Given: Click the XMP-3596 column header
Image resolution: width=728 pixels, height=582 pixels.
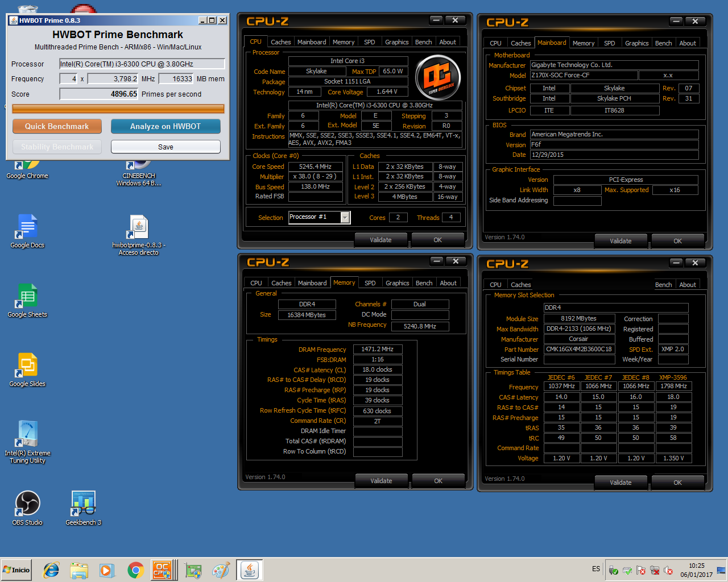Looking at the screenshot, I should coord(673,377).
